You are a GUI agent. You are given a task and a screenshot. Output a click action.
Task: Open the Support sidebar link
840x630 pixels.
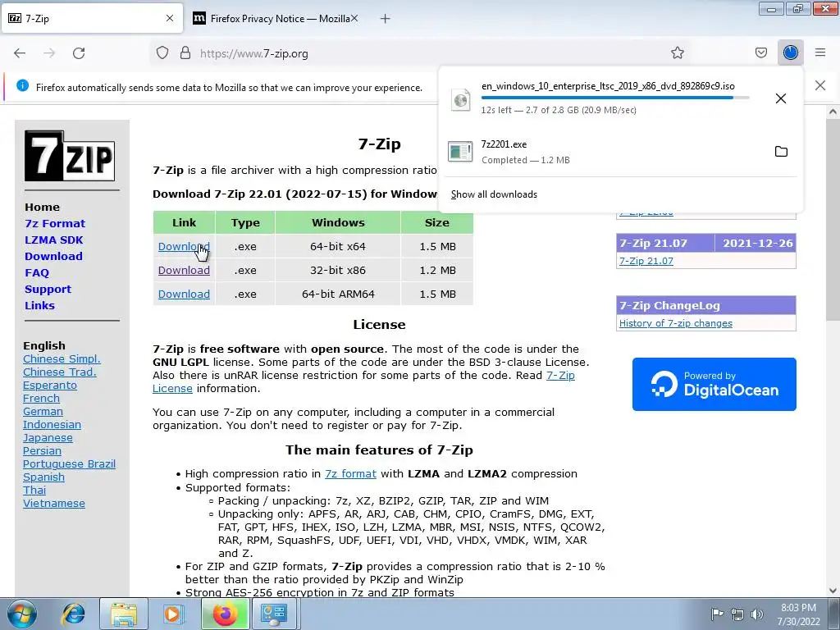coord(48,289)
